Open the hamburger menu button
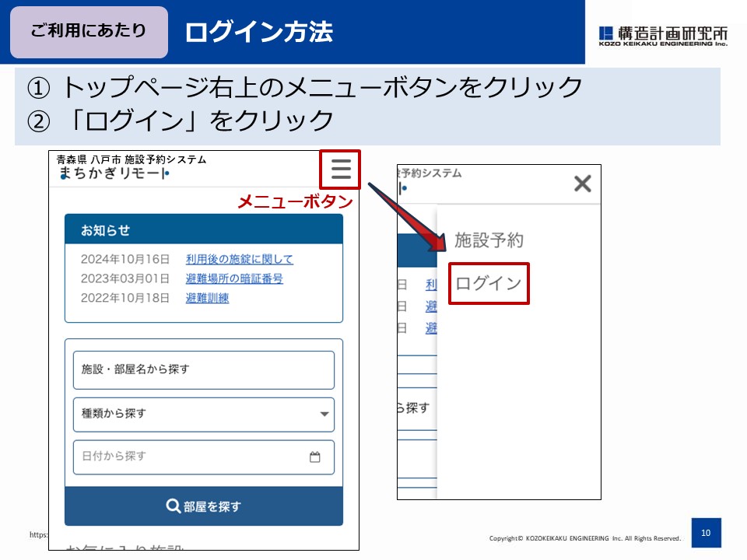The width and height of the screenshot is (747, 560). (341, 170)
